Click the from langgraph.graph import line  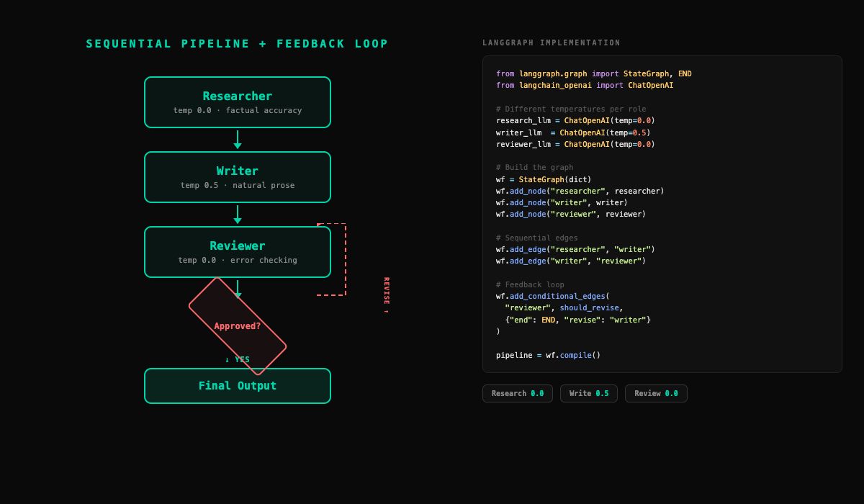593,73
